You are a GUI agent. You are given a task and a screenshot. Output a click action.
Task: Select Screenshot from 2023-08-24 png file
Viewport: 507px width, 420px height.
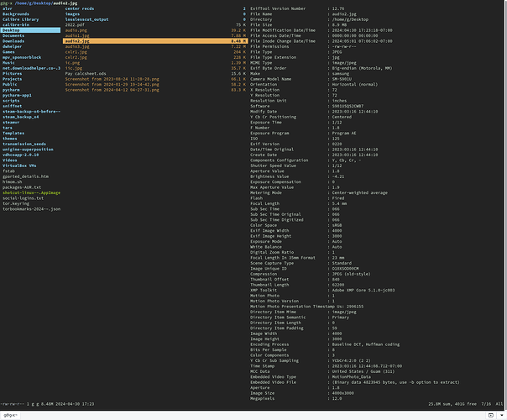pyautogui.click(x=112, y=79)
